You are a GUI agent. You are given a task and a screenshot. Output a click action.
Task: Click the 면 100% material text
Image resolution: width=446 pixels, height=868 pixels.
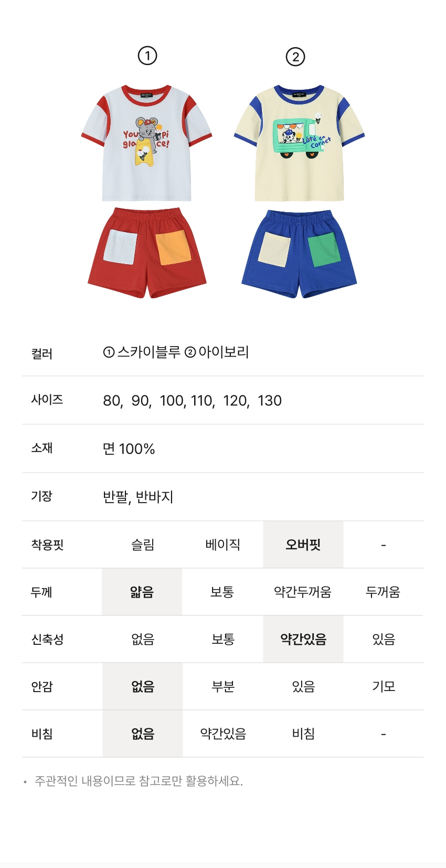129,449
